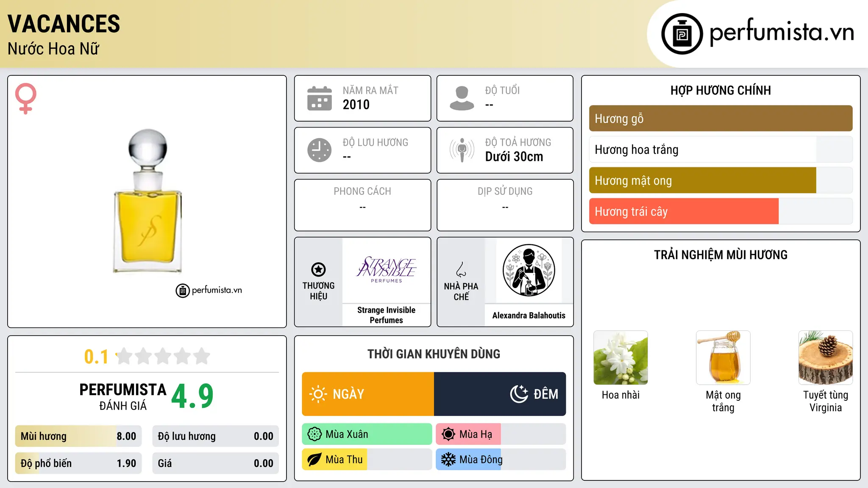The image size is (868, 488).
Task: Click the orange 0.1 user score
Action: tap(96, 357)
